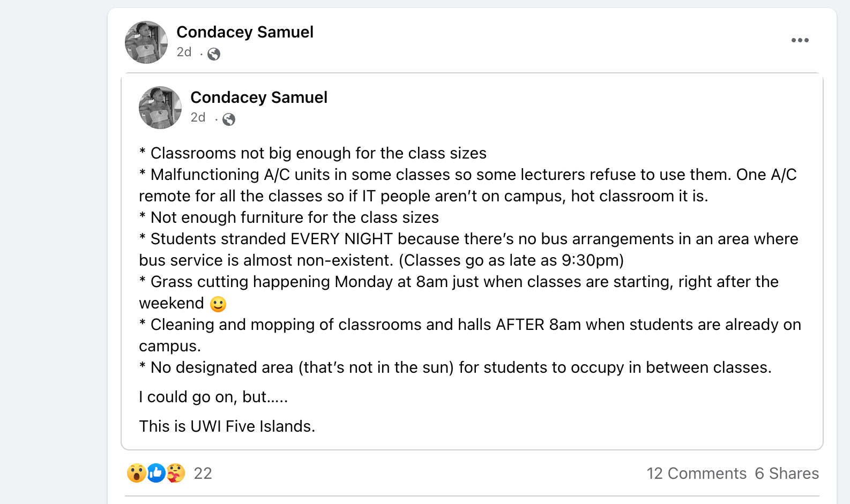This screenshot has height=504, width=850.
Task: Click the outer post's profile picture
Action: pos(146,42)
